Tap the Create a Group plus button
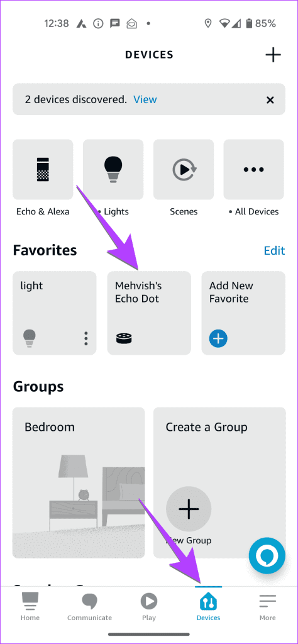The height and width of the screenshot is (644, 298). click(189, 508)
